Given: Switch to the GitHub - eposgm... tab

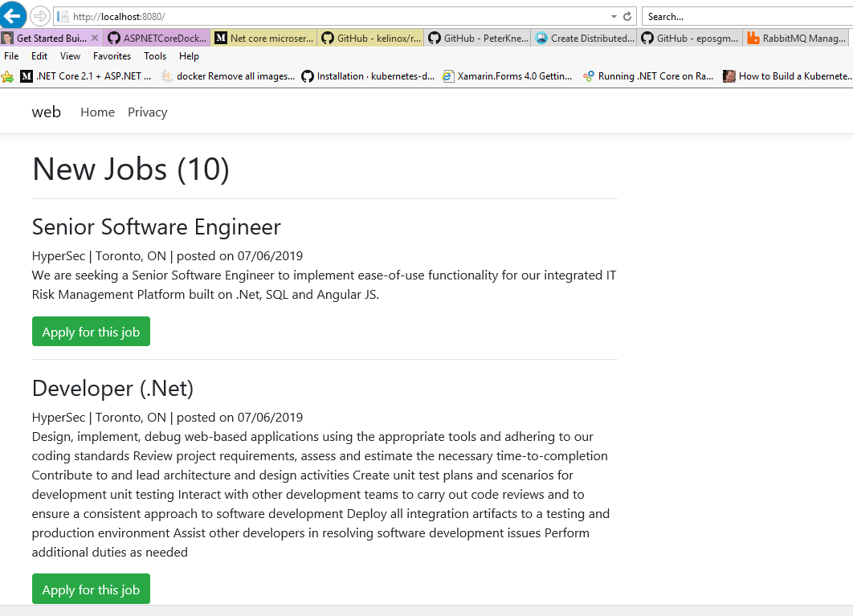Looking at the screenshot, I should [x=690, y=38].
